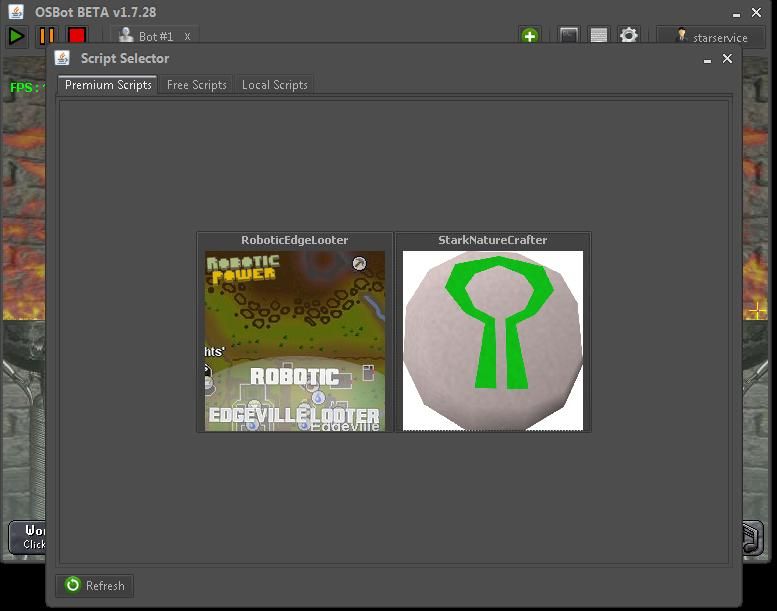Click the OSBot Java icon in main title bar

[x=16, y=12]
